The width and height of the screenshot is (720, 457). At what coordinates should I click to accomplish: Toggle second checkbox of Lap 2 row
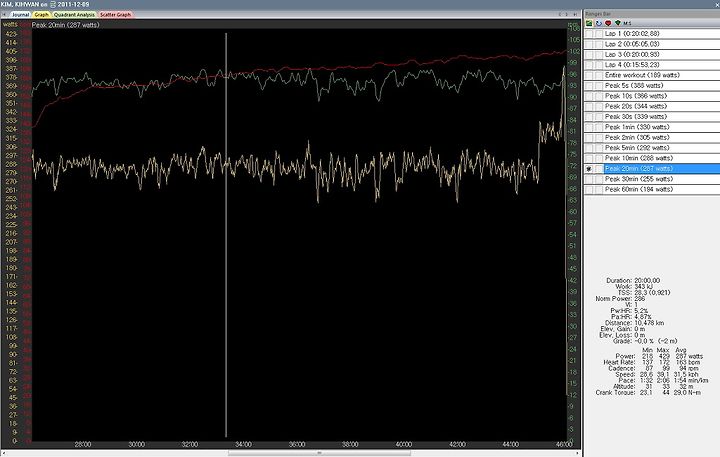click(599, 44)
